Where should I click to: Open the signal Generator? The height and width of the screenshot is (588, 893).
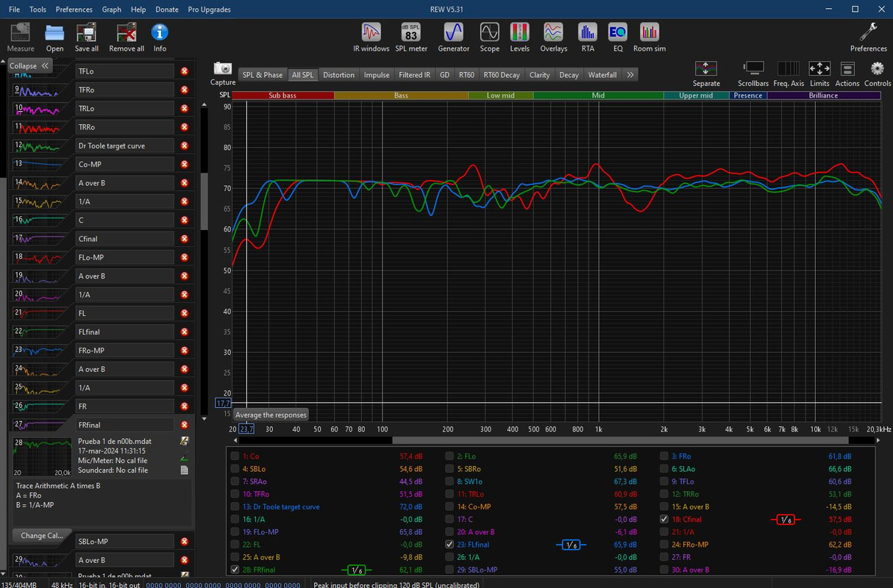(x=453, y=37)
